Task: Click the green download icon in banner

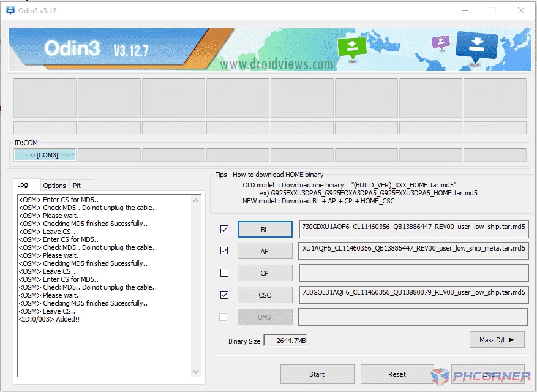Action: (351, 48)
